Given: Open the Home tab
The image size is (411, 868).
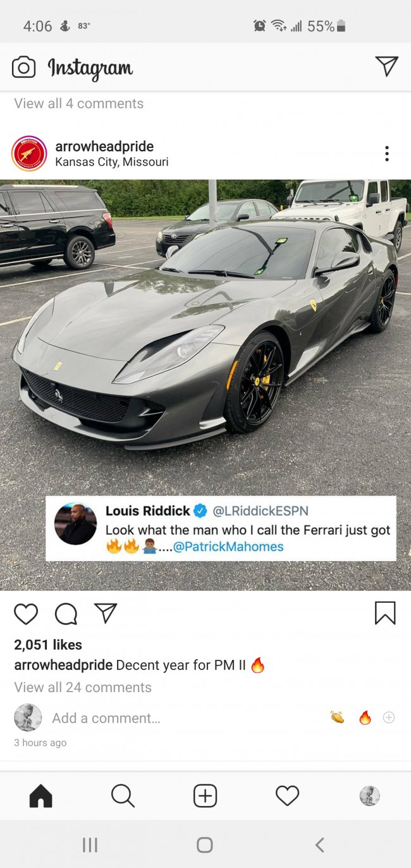Looking at the screenshot, I should [x=41, y=796].
